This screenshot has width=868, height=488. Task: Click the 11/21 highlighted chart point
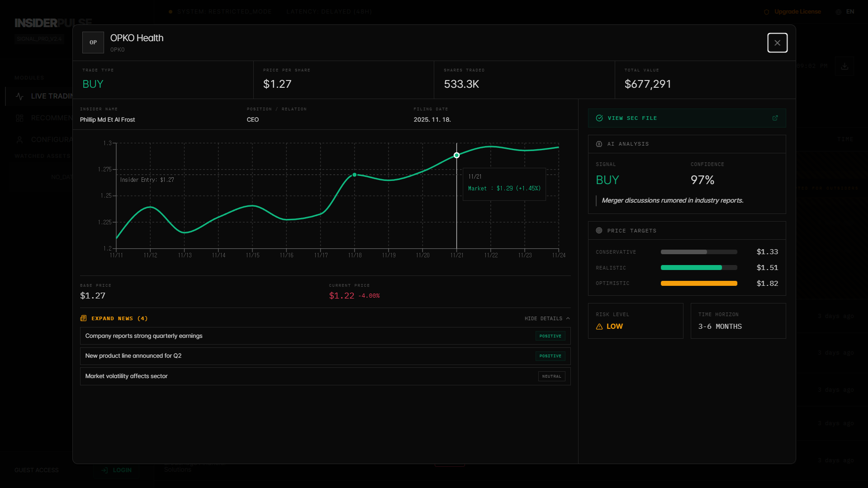point(456,156)
